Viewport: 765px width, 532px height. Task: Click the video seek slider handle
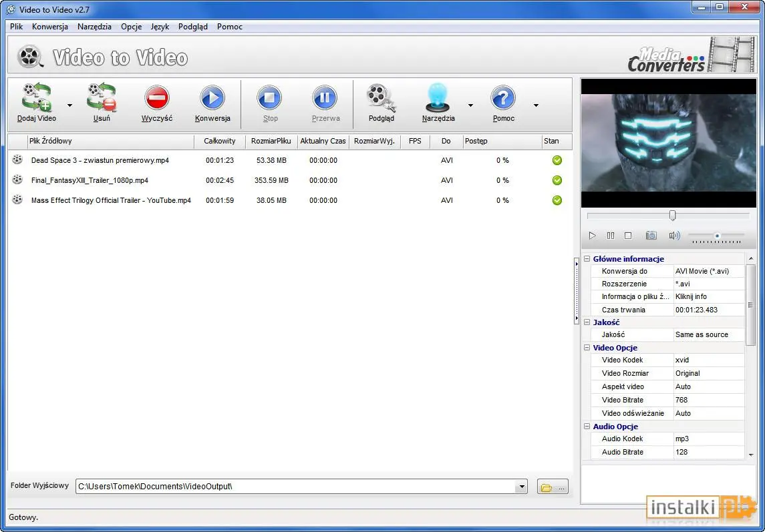tap(672, 216)
